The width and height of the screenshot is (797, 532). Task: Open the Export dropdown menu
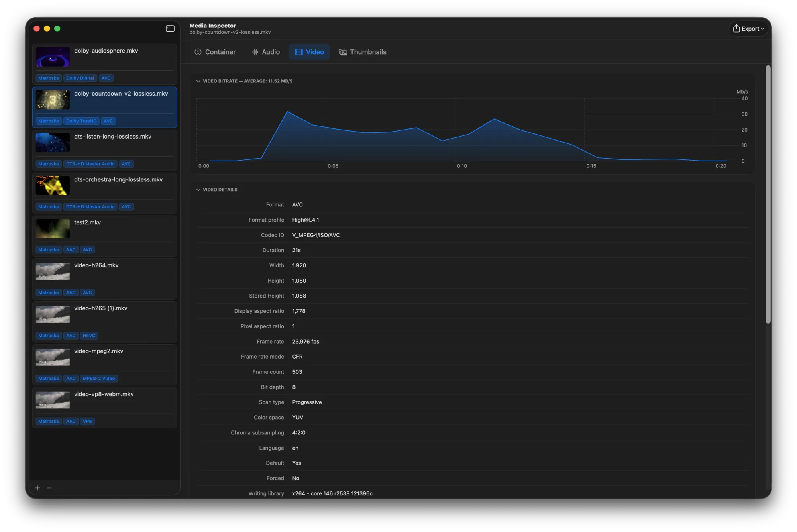click(749, 29)
